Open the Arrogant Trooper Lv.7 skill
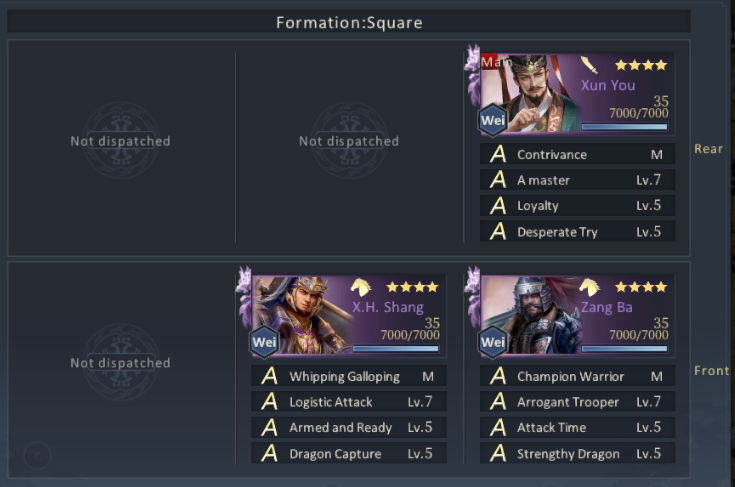 [x=578, y=402]
